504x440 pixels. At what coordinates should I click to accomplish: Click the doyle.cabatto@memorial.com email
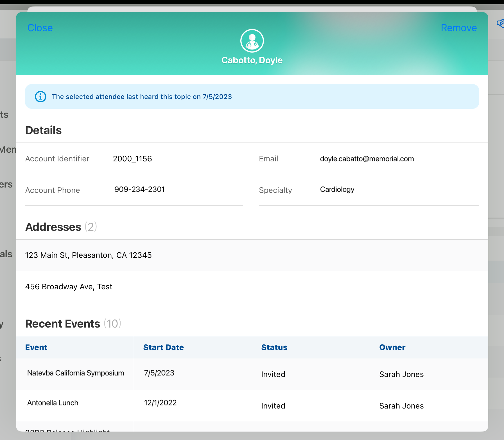click(367, 159)
